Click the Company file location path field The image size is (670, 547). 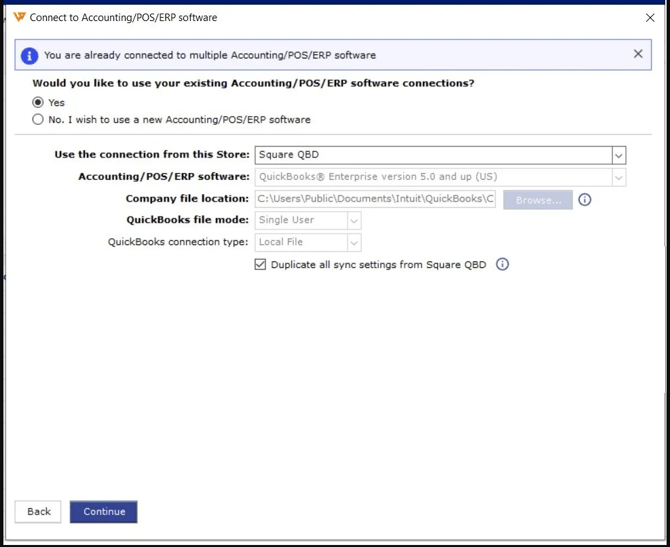[375, 199]
